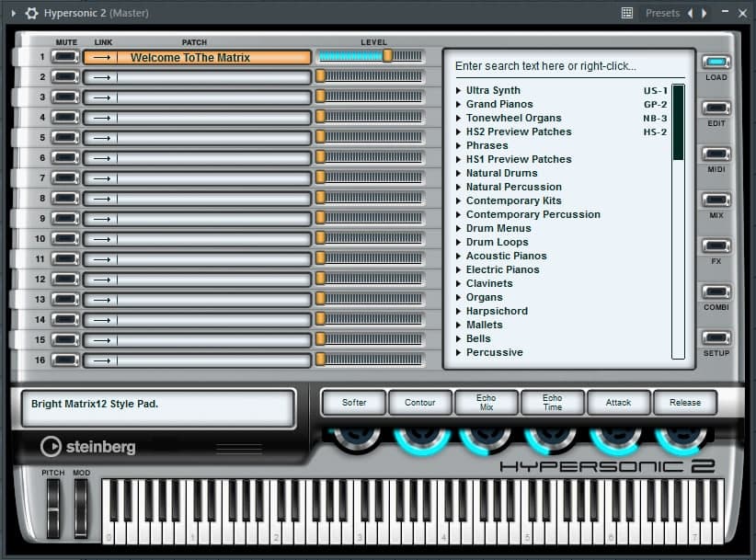This screenshot has height=560, width=756.
Task: Expand the Bells category
Action: pyautogui.click(x=459, y=338)
